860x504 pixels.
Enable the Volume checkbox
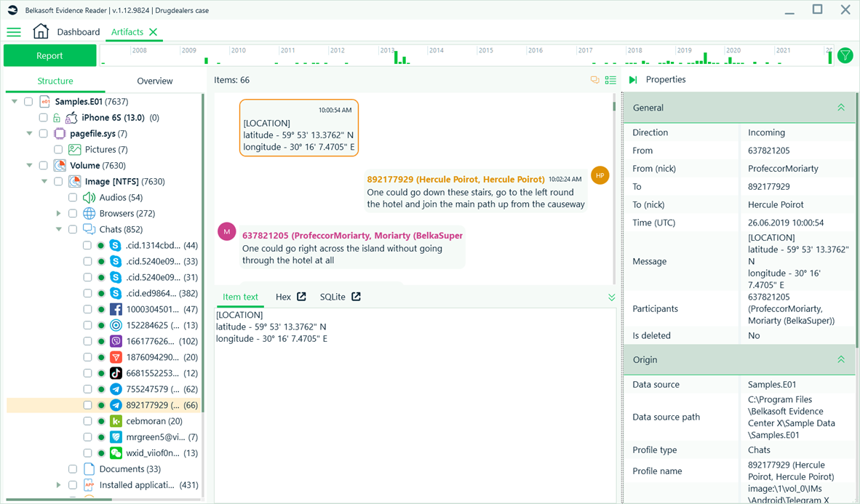44,166
